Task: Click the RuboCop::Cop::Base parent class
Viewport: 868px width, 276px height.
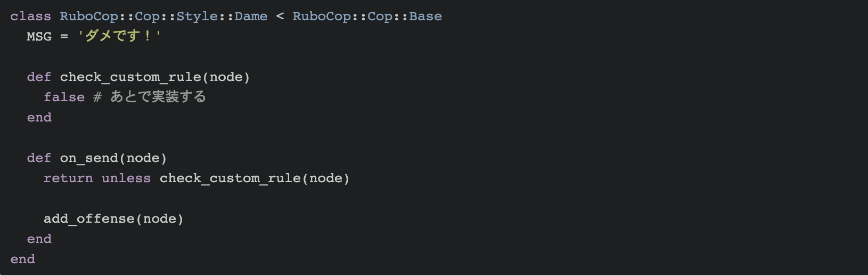Action: pyautogui.click(x=367, y=17)
